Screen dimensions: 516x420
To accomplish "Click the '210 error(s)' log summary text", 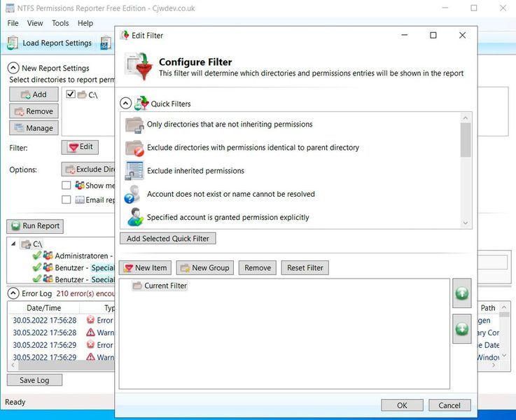I will point(85,293).
